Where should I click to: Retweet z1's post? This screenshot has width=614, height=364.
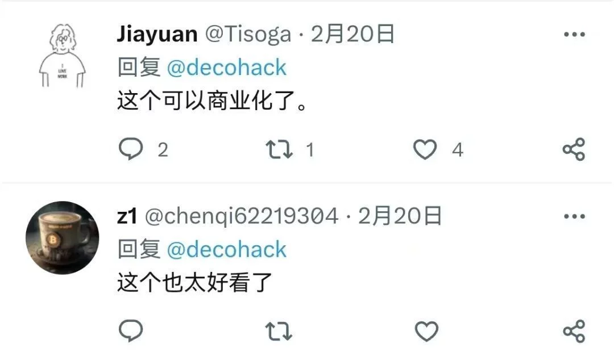point(279,331)
